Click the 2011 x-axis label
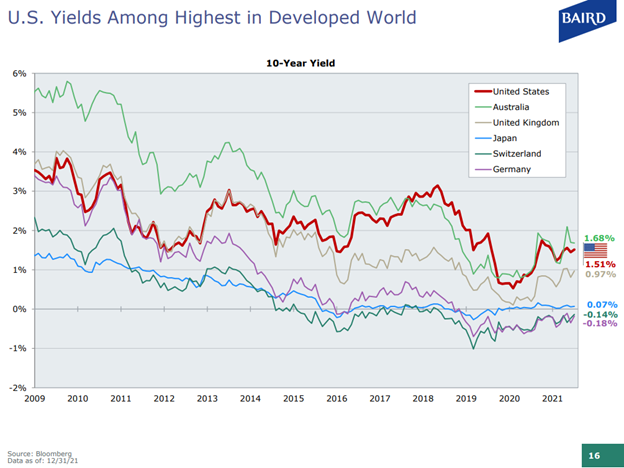The height and width of the screenshot is (468, 624). pos(121,398)
